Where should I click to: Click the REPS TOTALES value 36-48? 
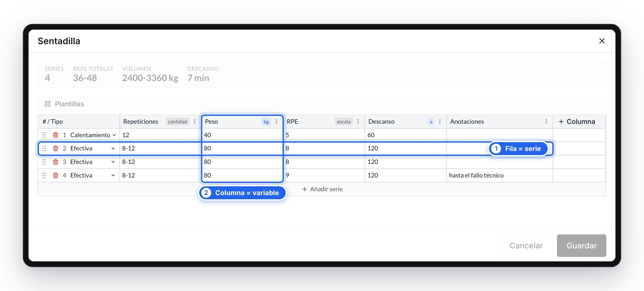[x=85, y=78]
